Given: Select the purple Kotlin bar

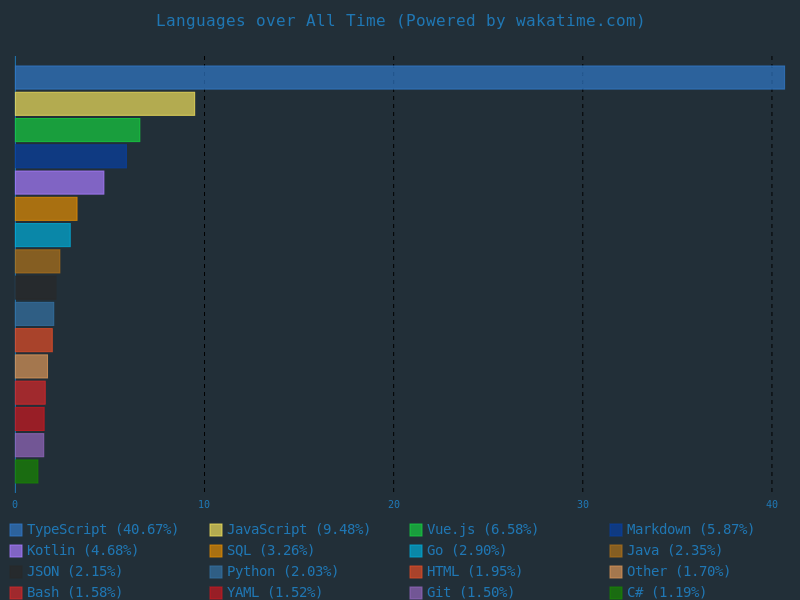Looking at the screenshot, I should pyautogui.click(x=59, y=183).
